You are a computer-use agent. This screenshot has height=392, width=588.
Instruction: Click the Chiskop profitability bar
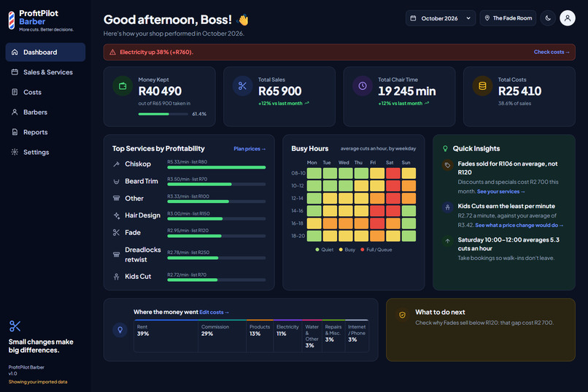coord(217,167)
